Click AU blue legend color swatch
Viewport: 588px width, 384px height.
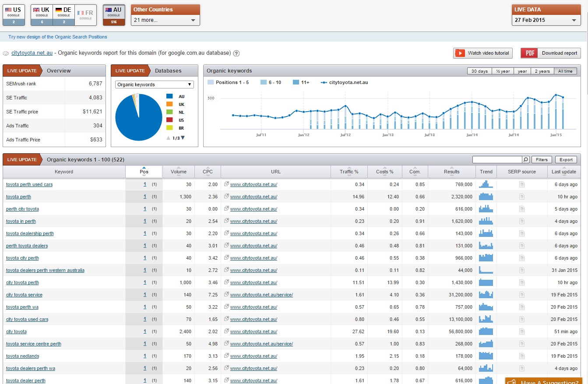[169, 96]
